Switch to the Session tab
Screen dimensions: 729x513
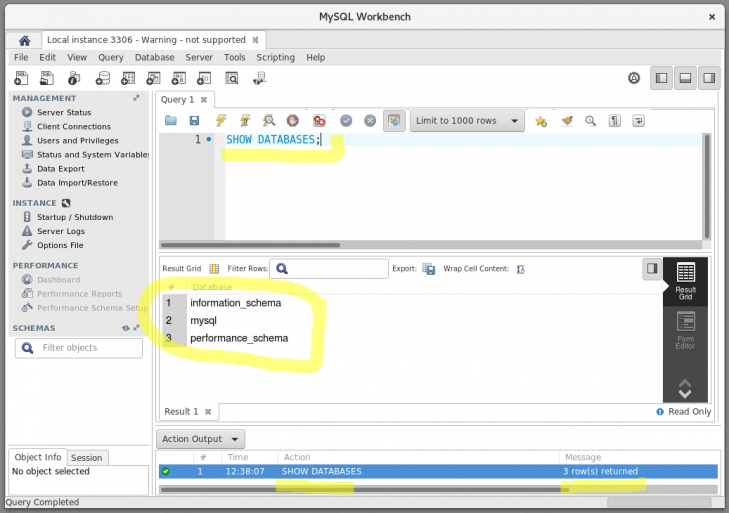[x=86, y=458]
